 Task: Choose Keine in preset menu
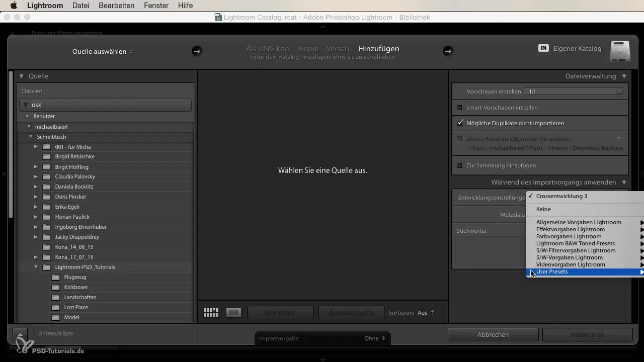click(x=585, y=209)
